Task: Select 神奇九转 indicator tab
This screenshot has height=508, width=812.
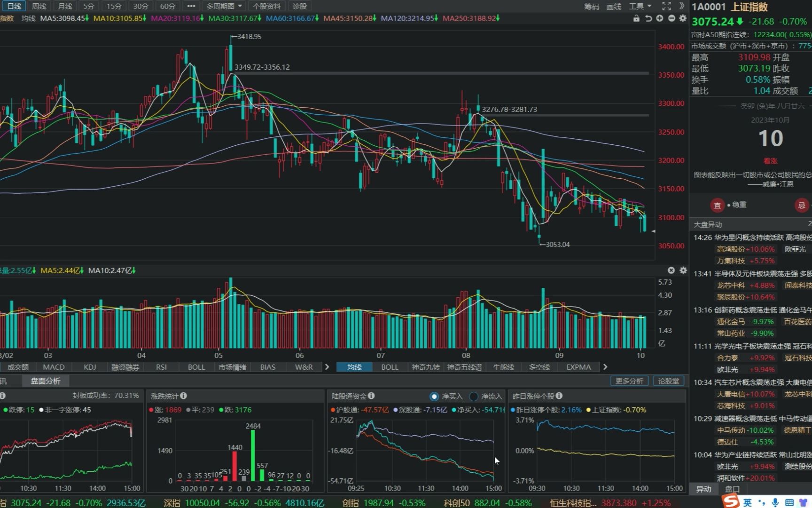Action: [426, 367]
